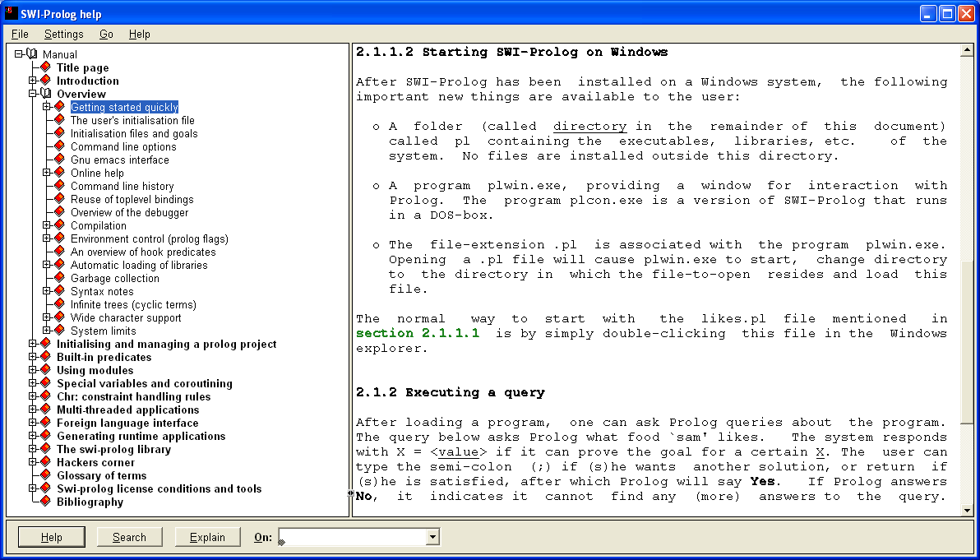Click diamond icon next to Command line options
The width and height of the screenshot is (980, 560).
tap(59, 146)
